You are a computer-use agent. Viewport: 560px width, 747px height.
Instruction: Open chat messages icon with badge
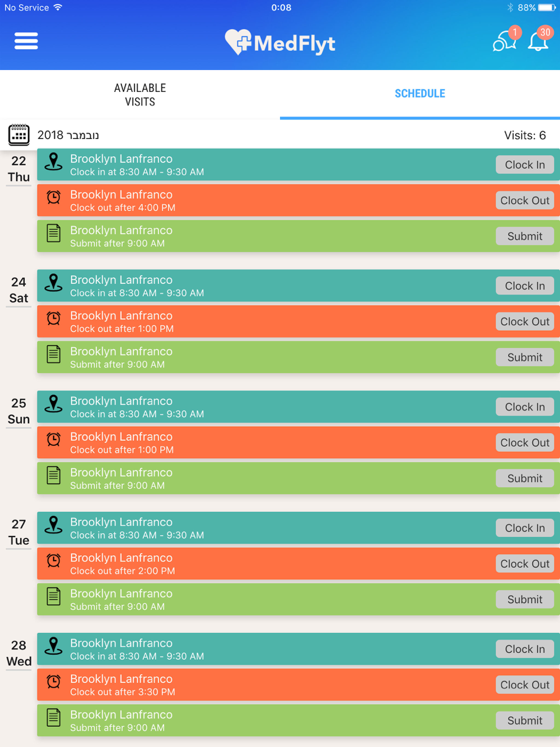(505, 41)
